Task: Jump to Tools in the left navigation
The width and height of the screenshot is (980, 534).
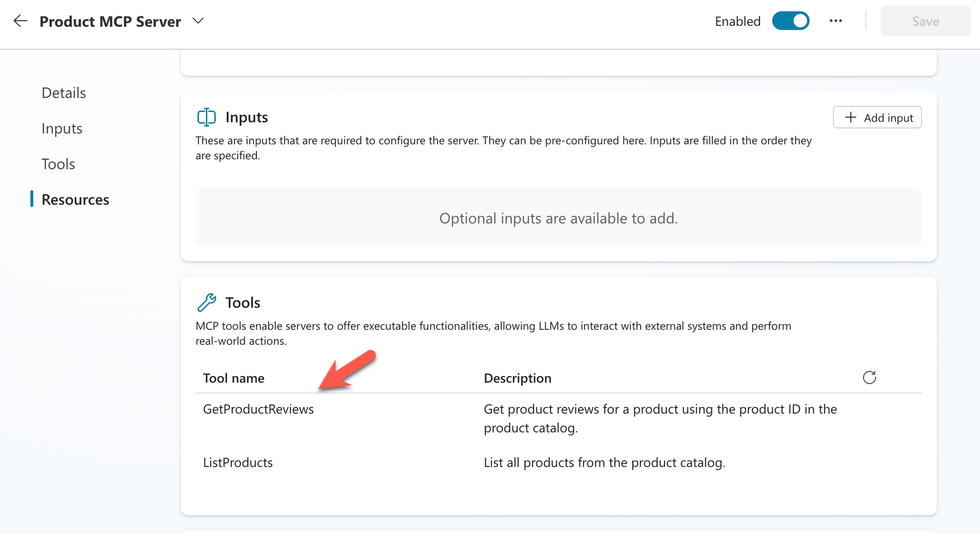Action: pos(58,164)
